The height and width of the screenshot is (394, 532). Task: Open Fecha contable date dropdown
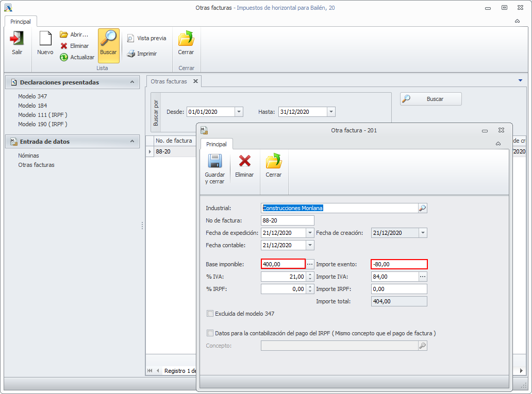click(310, 245)
